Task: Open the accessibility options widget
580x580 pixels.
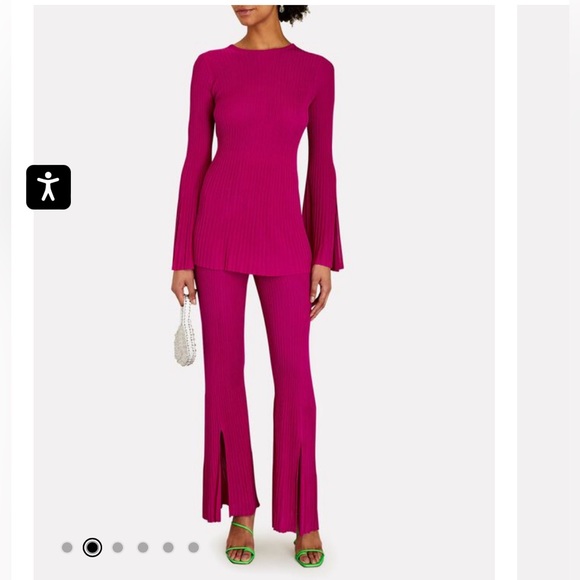Action: [48, 187]
